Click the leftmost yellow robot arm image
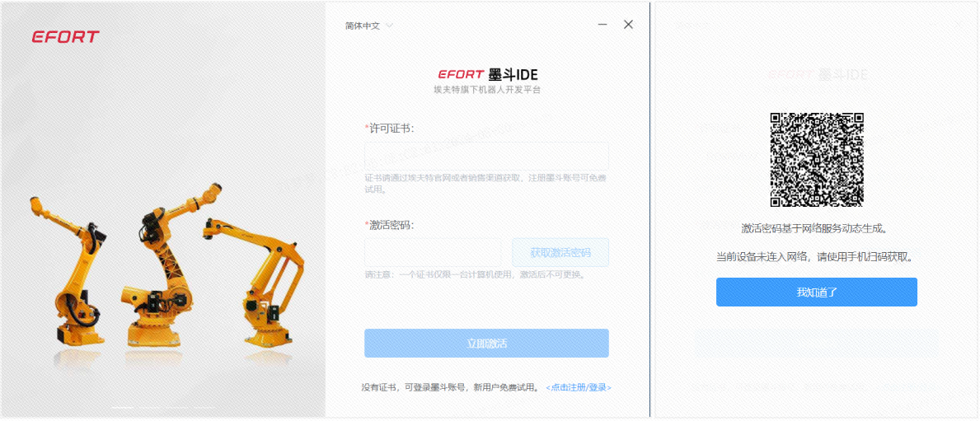This screenshot has width=980, height=421. (x=67, y=269)
